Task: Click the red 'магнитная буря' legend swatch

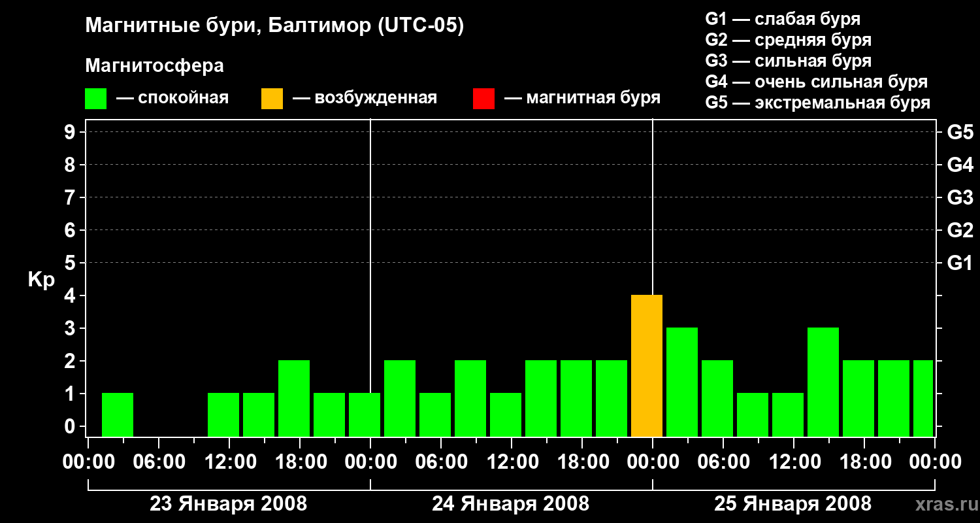Action: (x=484, y=99)
